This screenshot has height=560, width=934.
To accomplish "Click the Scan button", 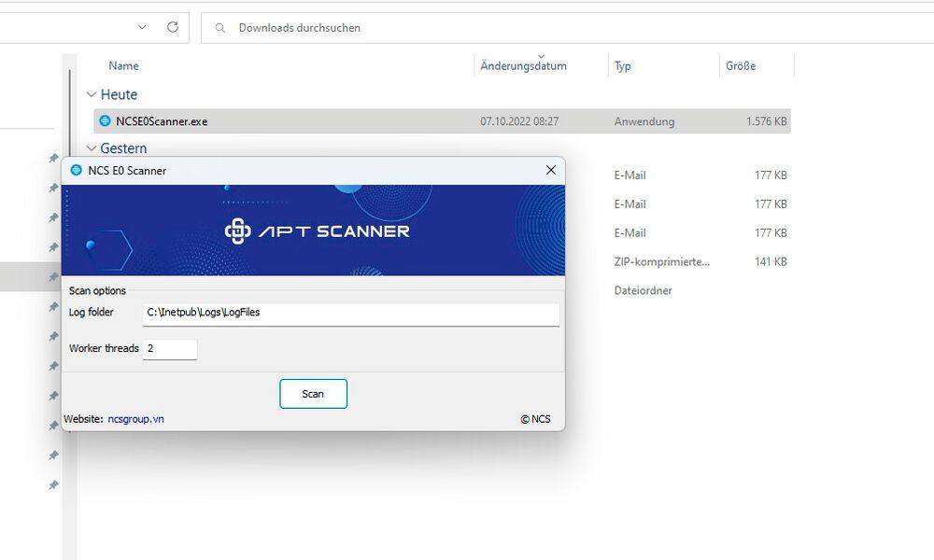I will (313, 394).
